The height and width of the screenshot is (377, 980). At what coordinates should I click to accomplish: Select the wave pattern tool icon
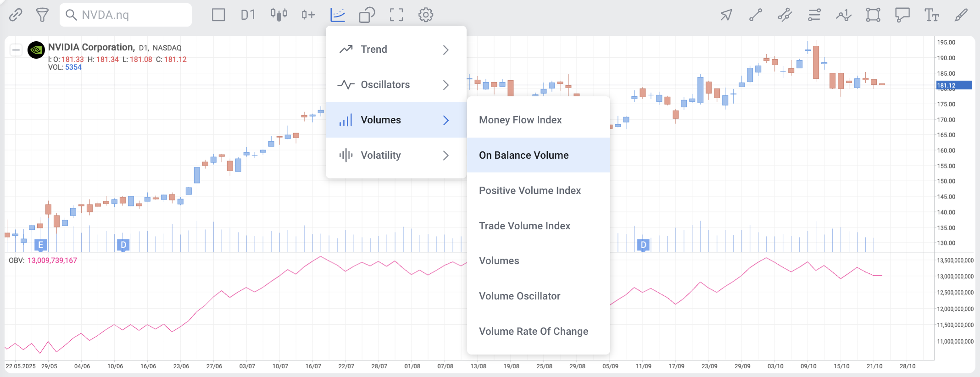[x=844, y=15]
